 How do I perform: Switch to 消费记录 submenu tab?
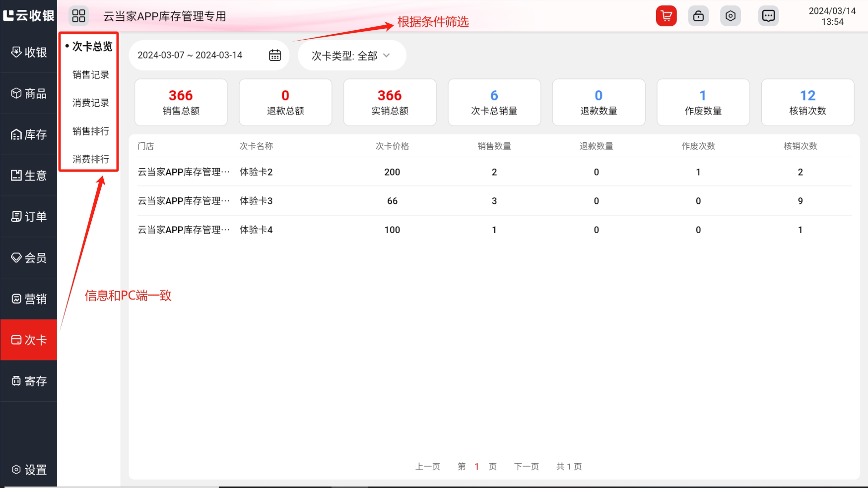[x=90, y=103]
